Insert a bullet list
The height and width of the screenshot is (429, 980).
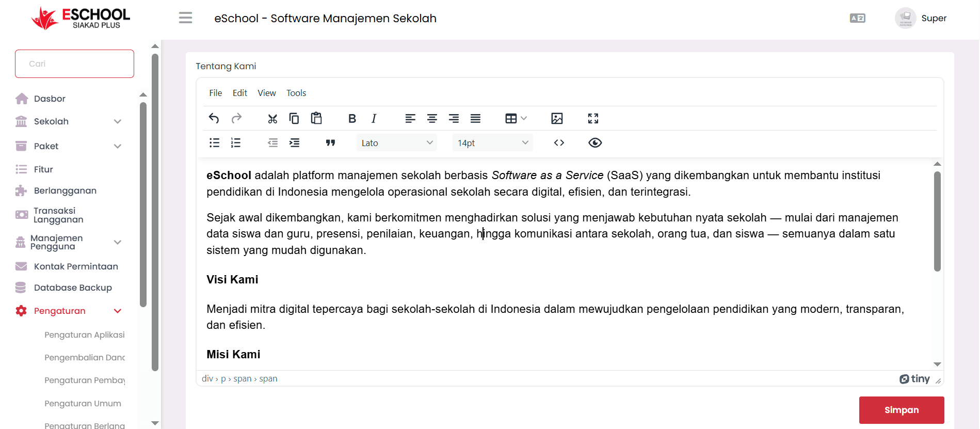(x=214, y=142)
